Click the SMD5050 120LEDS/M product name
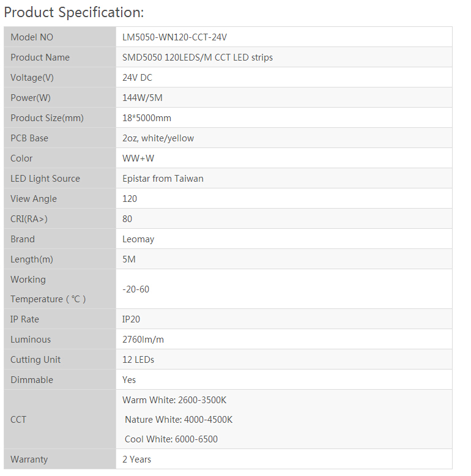Viewport: 471px width, 476px height. pos(198,58)
